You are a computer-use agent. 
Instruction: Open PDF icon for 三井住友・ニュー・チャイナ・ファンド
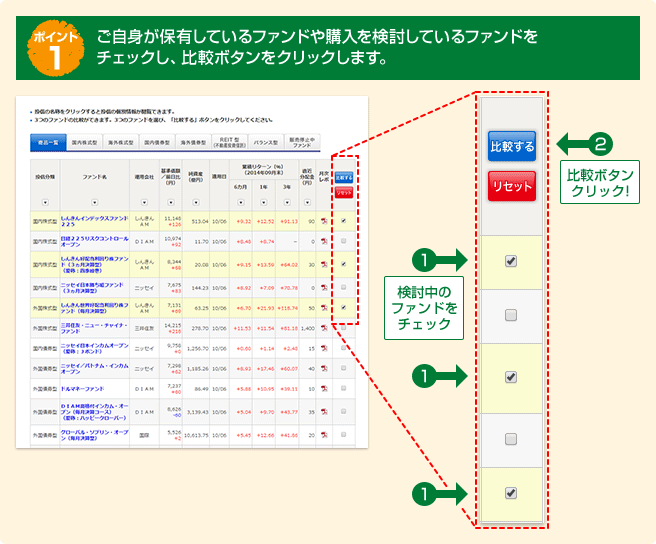325,328
